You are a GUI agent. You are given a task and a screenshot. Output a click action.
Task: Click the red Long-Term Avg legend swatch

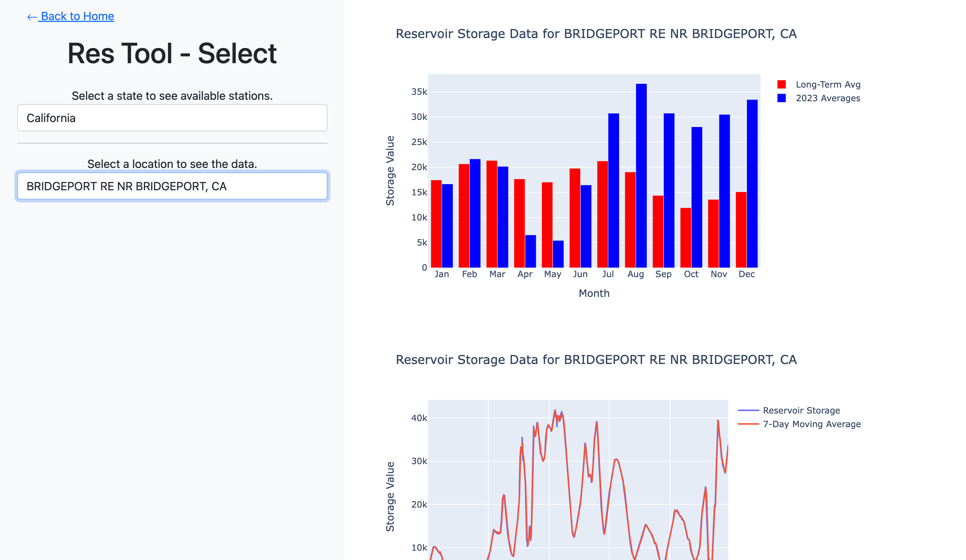tap(781, 84)
